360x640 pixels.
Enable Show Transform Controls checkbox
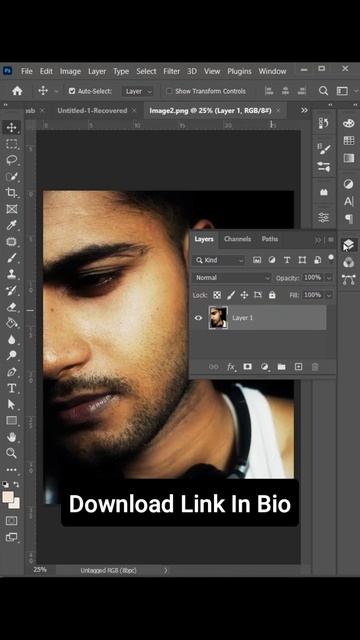(x=169, y=91)
